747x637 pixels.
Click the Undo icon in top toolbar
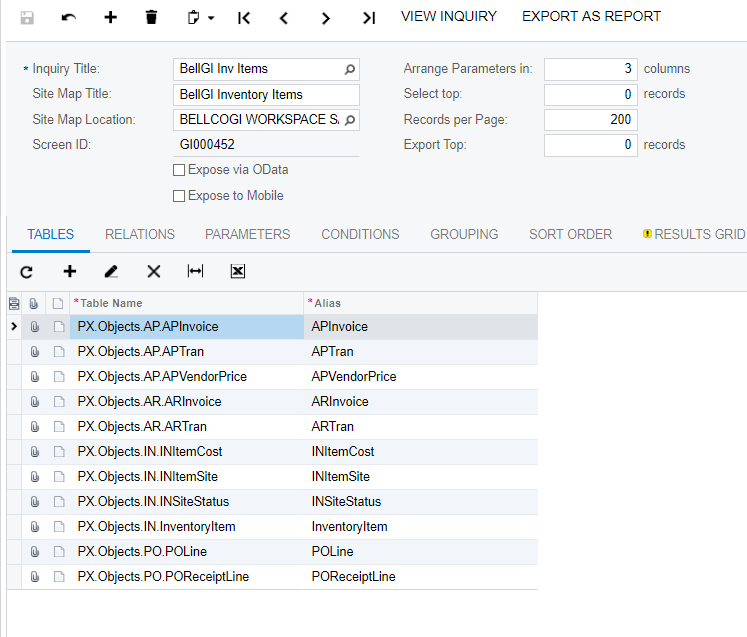tap(68, 17)
